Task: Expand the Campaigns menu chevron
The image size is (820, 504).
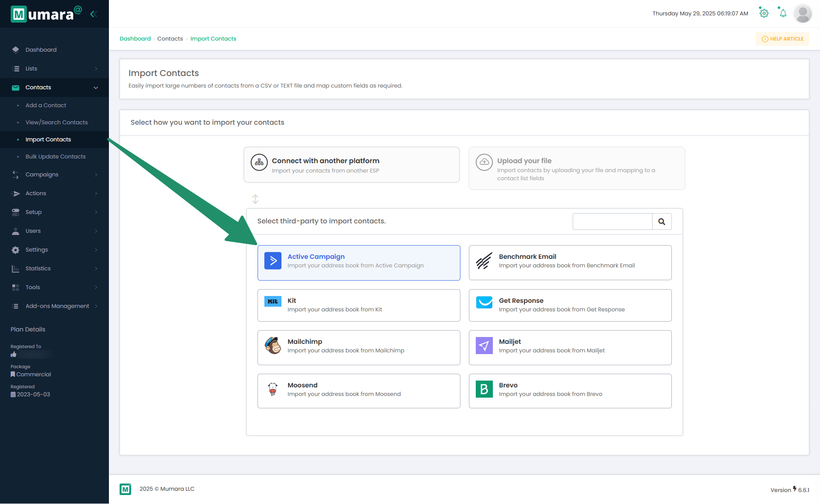Action: [x=96, y=175]
